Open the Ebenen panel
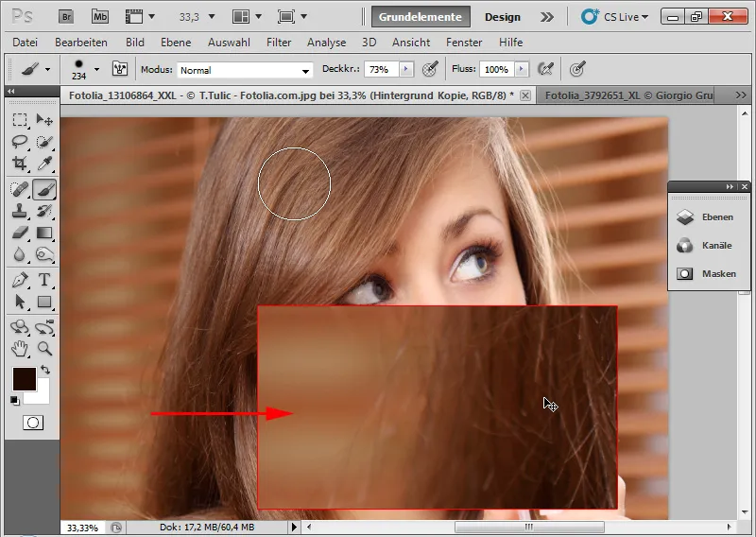Viewport: 756px width, 537px height. coord(709,217)
